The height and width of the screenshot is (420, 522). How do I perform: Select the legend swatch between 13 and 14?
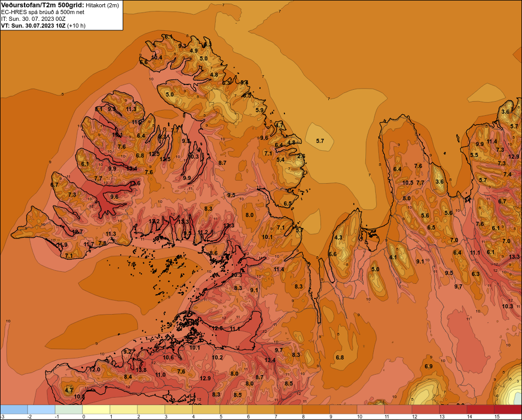point(454,410)
